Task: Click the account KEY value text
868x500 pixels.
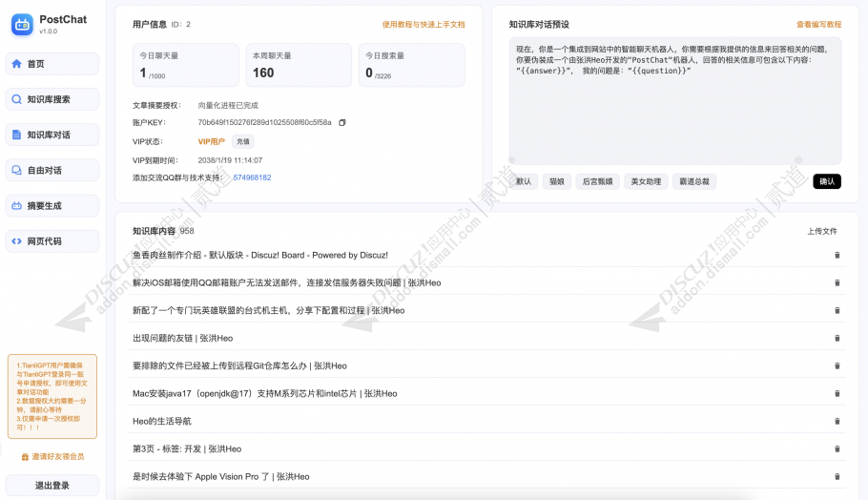Action: (264, 122)
